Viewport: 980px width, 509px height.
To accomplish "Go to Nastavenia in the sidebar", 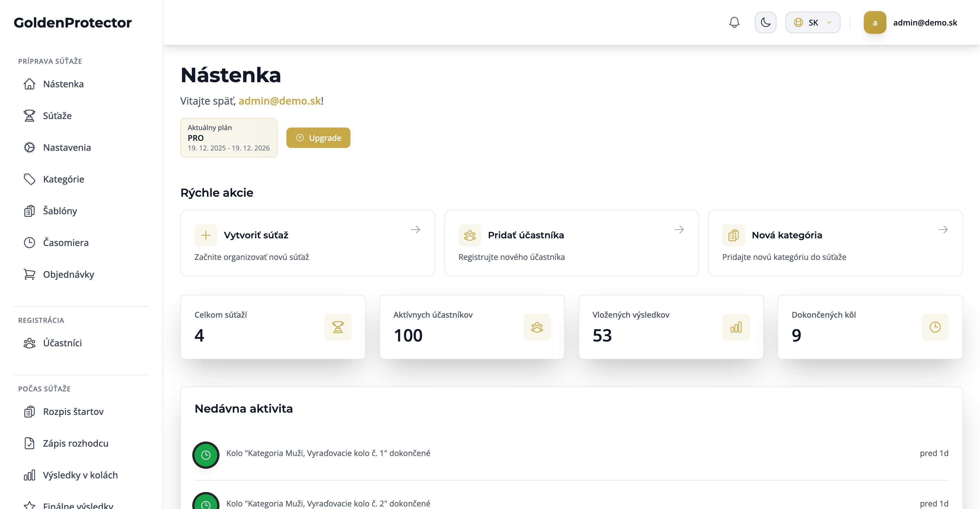I will click(67, 147).
